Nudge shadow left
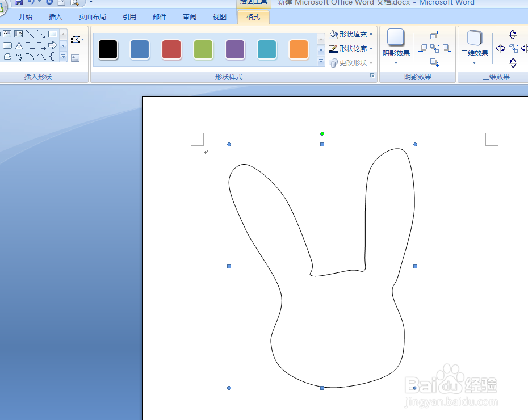528x420 pixels. click(422, 49)
